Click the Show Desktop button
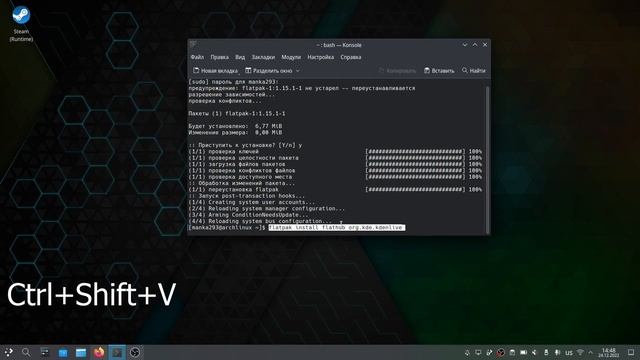640x360 pixels. point(631,352)
